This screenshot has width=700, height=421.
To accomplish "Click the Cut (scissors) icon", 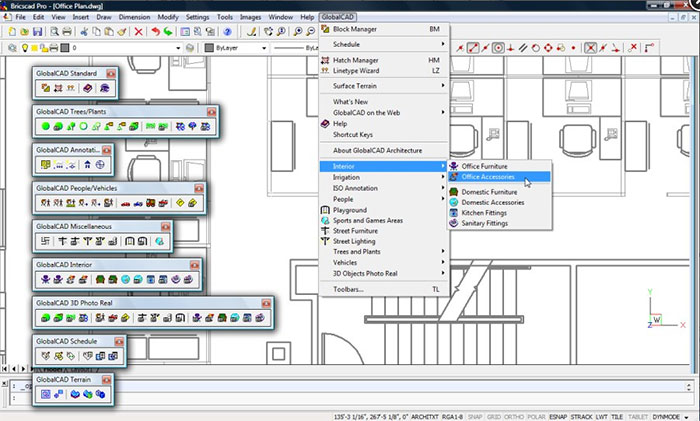I will pos(83,32).
